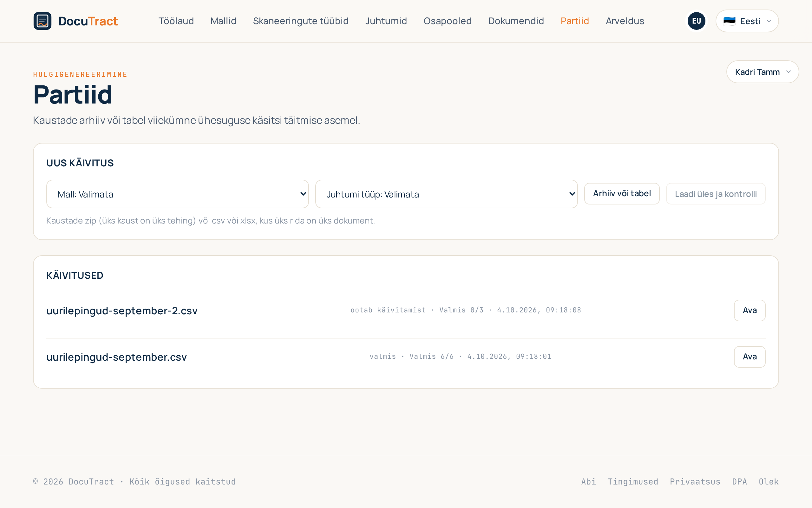Go to Juhtumid page

click(386, 21)
